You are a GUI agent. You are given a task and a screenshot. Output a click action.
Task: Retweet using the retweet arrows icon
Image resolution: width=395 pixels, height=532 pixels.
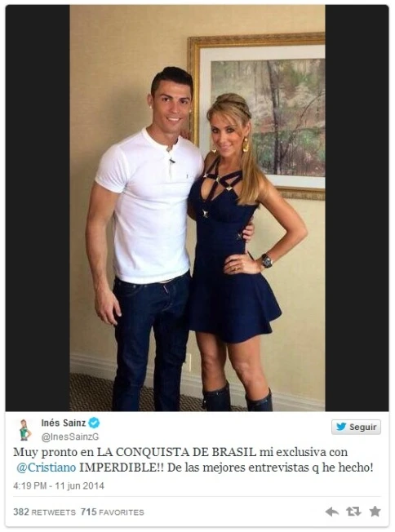353,512
